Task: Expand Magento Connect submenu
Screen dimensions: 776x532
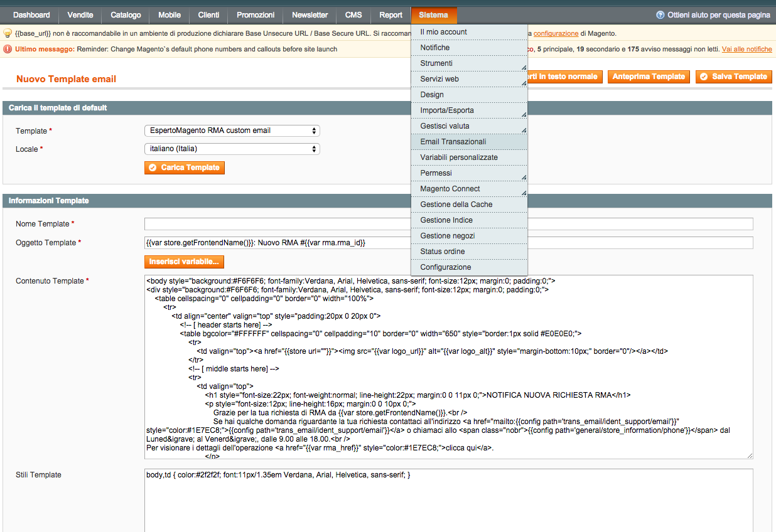Action: point(469,189)
